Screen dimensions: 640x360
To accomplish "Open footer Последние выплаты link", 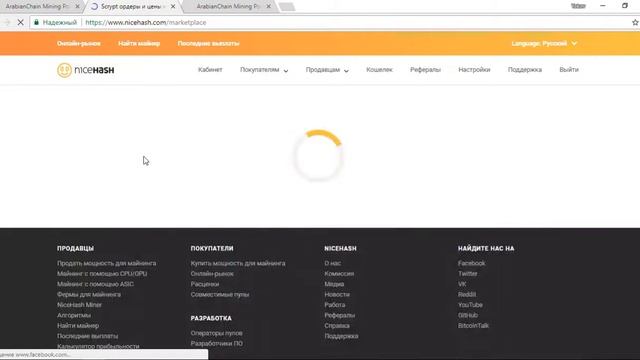I will tap(87, 336).
